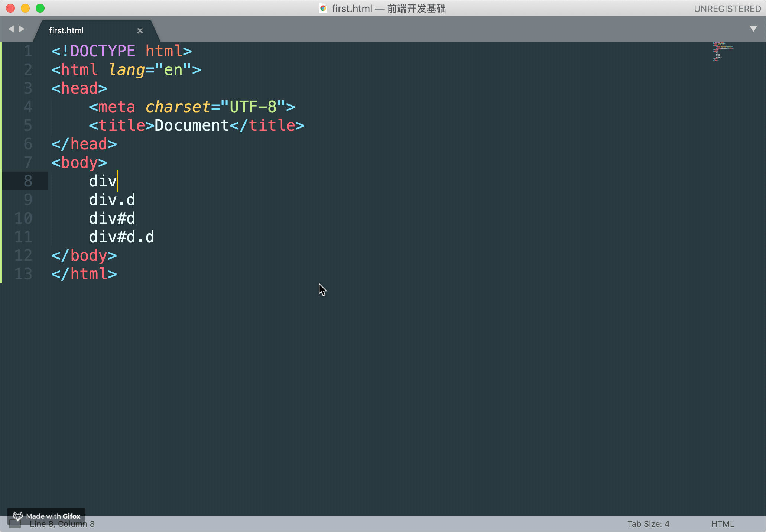Viewport: 766px width, 532px height.
Task: Click the green fullscreen window button
Action: (x=40, y=8)
